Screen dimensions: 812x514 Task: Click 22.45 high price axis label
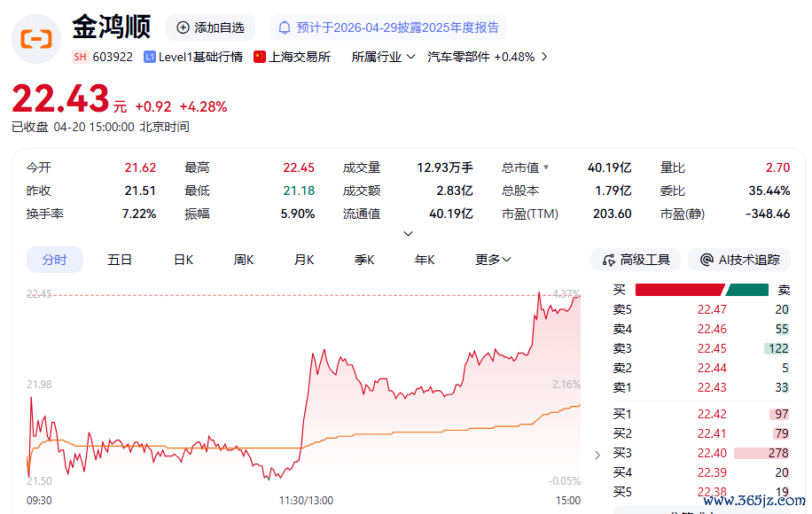click(39, 293)
